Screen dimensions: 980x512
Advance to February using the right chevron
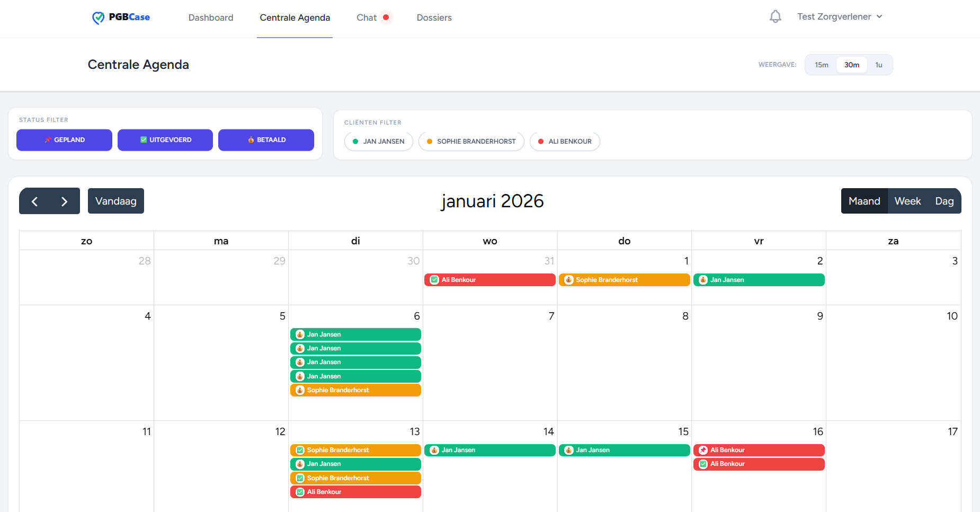click(64, 201)
